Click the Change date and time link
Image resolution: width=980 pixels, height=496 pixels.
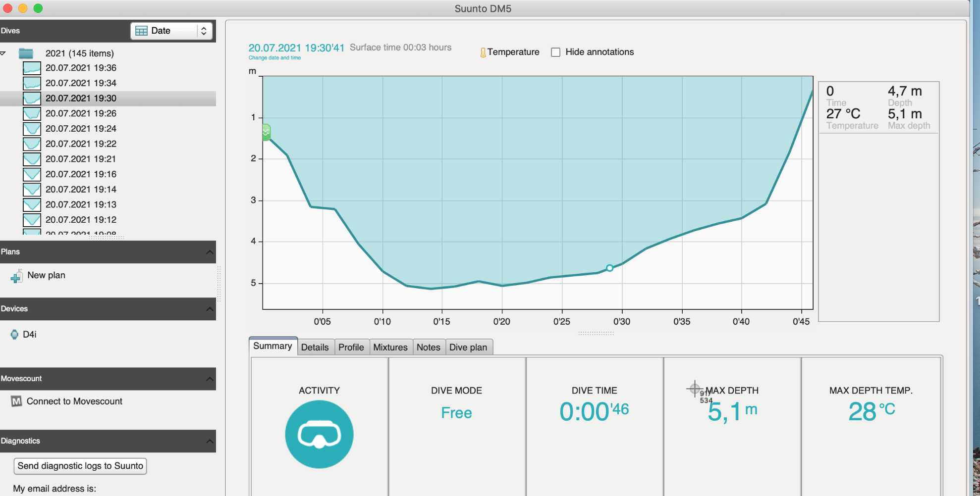(274, 58)
